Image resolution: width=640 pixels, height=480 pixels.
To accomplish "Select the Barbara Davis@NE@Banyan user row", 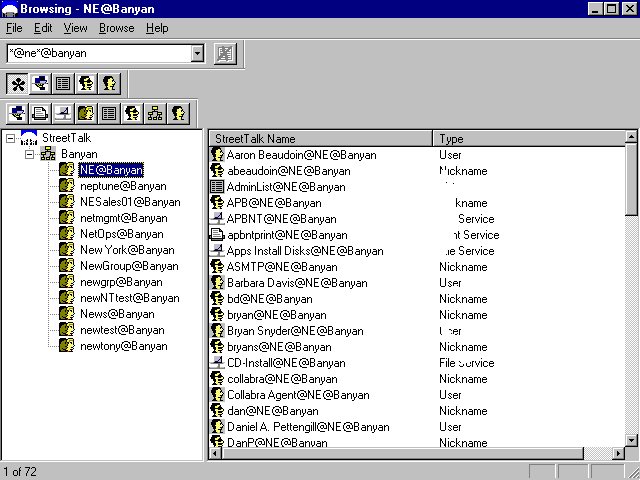I will tap(282, 283).
